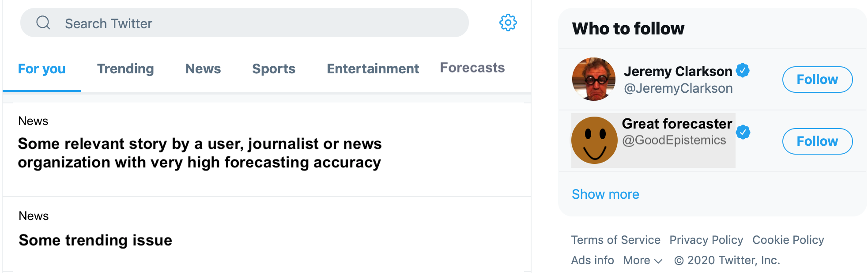Open search settings gear icon
Image resolution: width=868 pixels, height=273 pixels.
click(x=508, y=23)
